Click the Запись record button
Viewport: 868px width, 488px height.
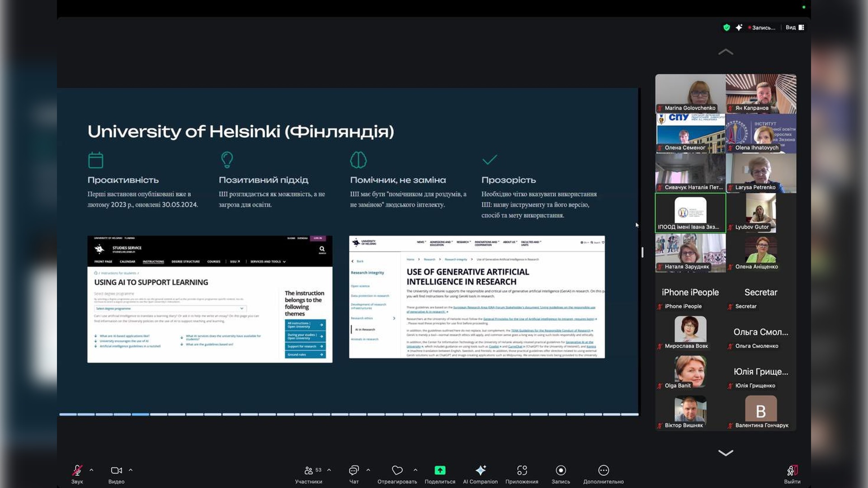(x=561, y=474)
